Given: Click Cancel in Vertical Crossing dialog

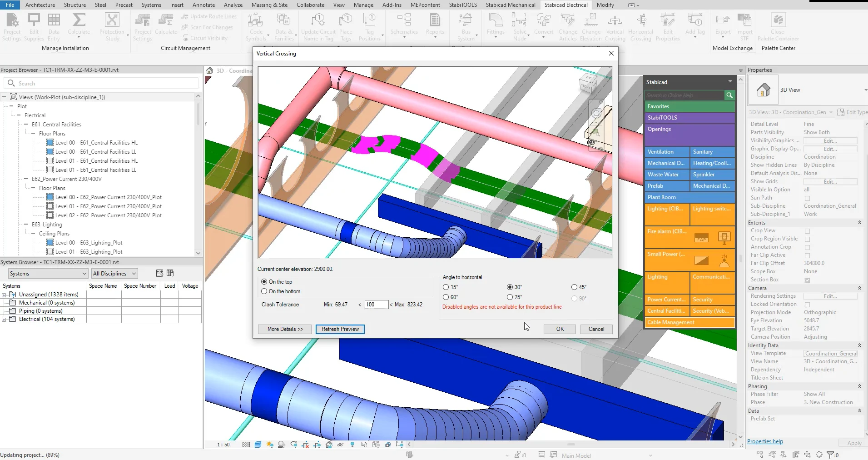Looking at the screenshot, I should (x=596, y=329).
